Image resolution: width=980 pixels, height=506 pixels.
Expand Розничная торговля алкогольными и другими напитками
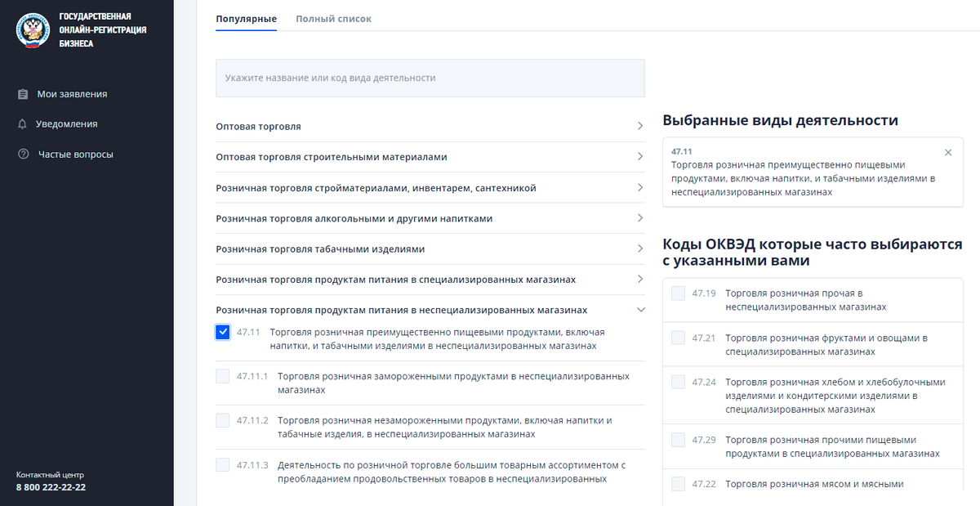tap(430, 218)
